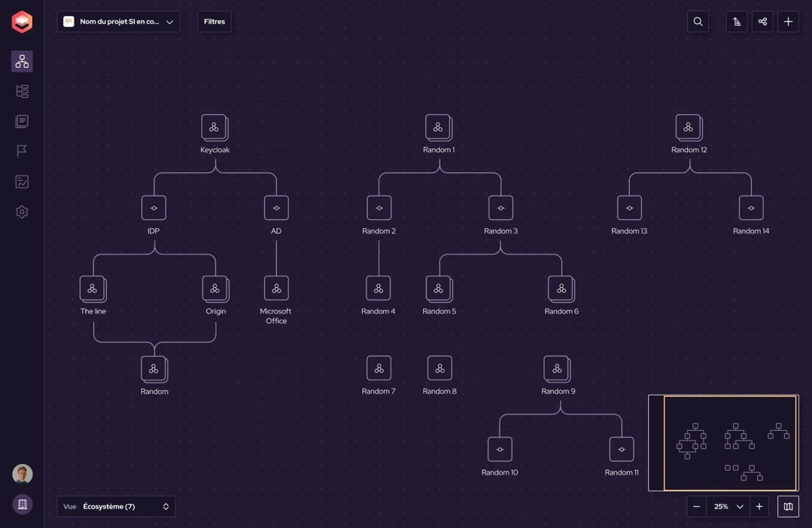Select the Random 7 node

(x=379, y=368)
